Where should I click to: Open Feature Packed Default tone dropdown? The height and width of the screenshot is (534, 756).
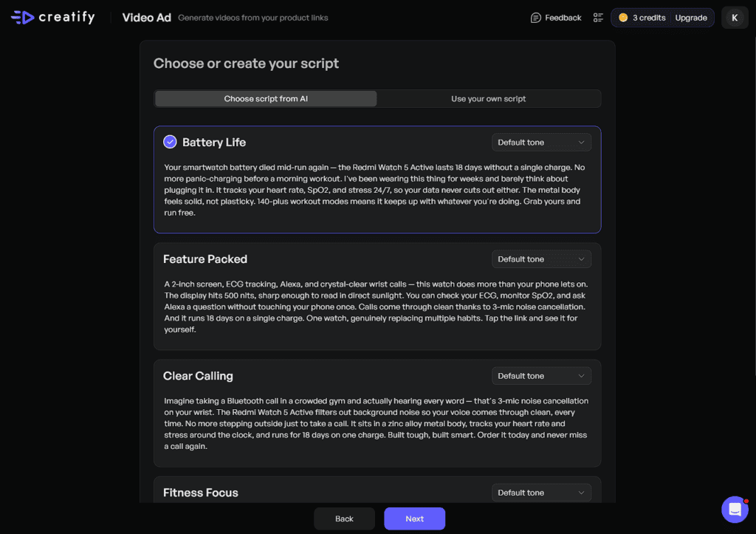(541, 259)
